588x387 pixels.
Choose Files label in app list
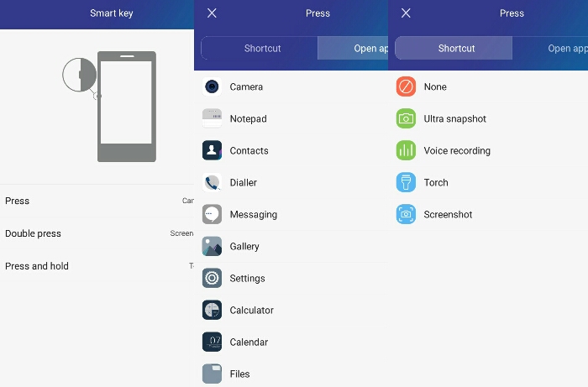click(239, 374)
